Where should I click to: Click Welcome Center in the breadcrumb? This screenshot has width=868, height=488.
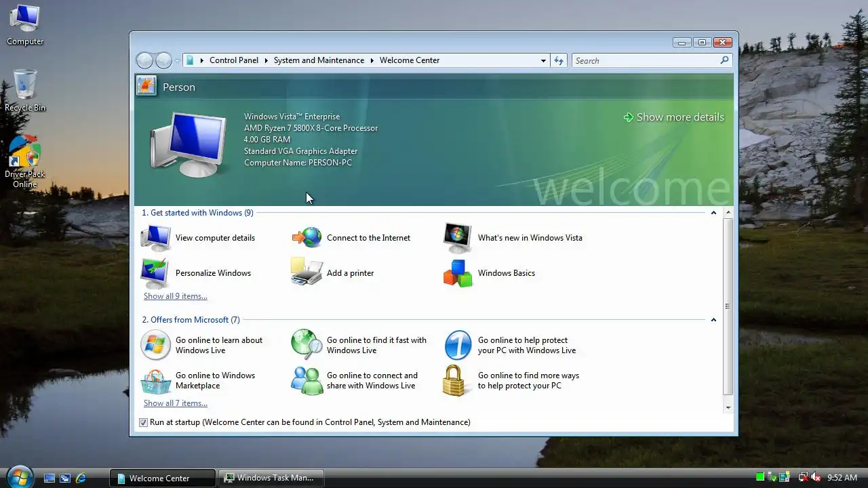410,60
